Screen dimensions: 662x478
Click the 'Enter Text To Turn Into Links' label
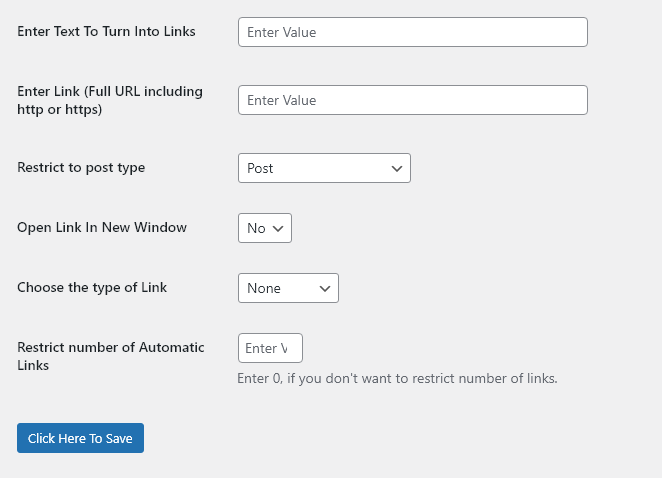pos(106,31)
